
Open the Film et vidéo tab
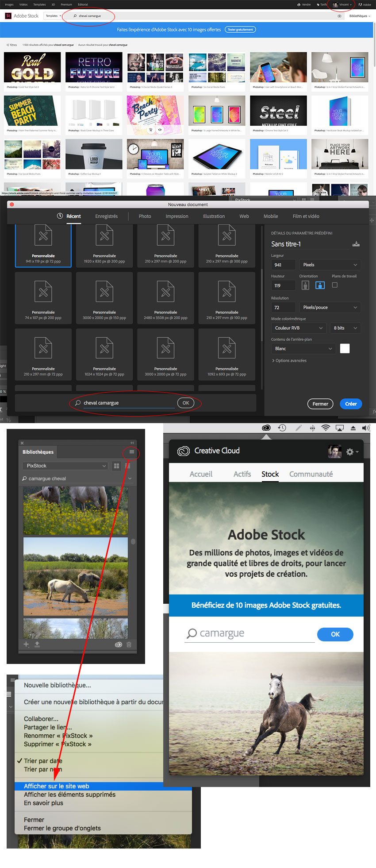tap(306, 216)
